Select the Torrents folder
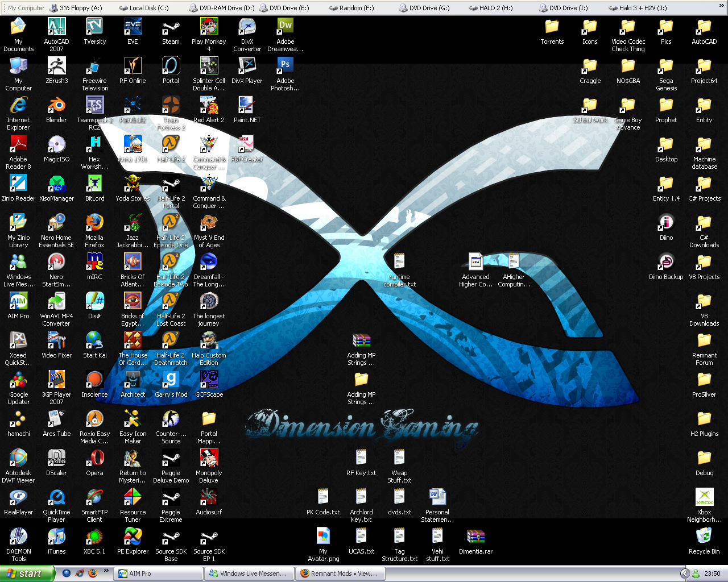The width and height of the screenshot is (728, 582). (552, 27)
